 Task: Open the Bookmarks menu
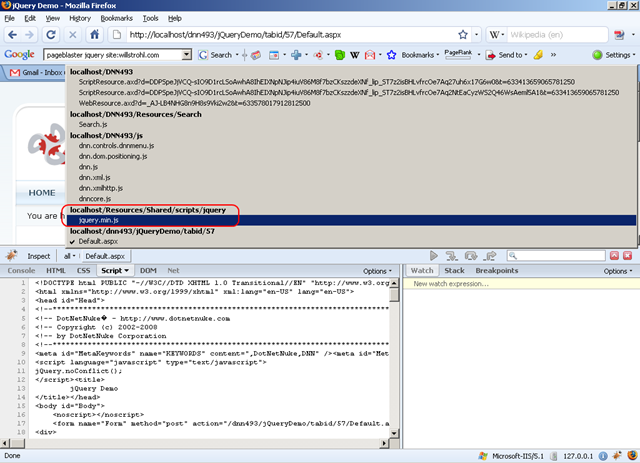click(x=117, y=18)
